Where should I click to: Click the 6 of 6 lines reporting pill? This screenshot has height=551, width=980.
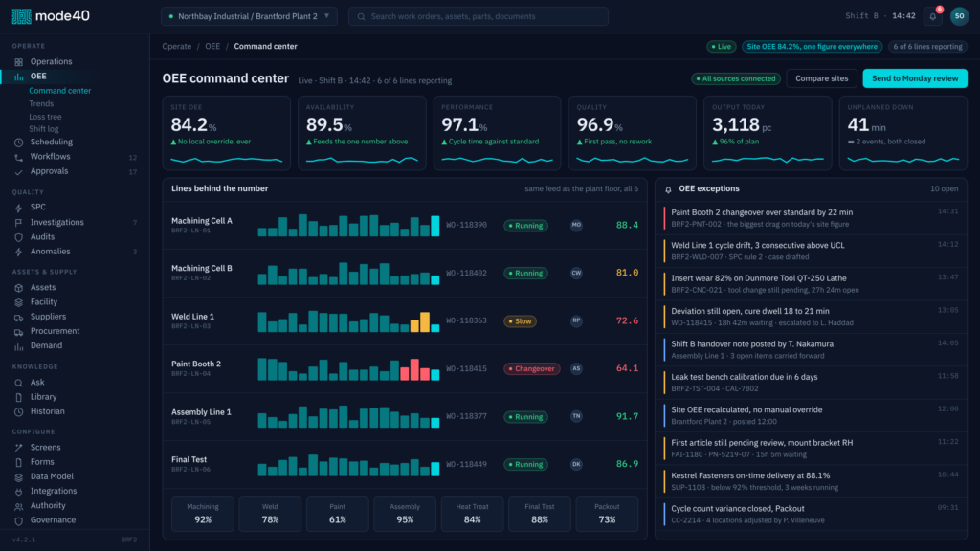tap(927, 46)
